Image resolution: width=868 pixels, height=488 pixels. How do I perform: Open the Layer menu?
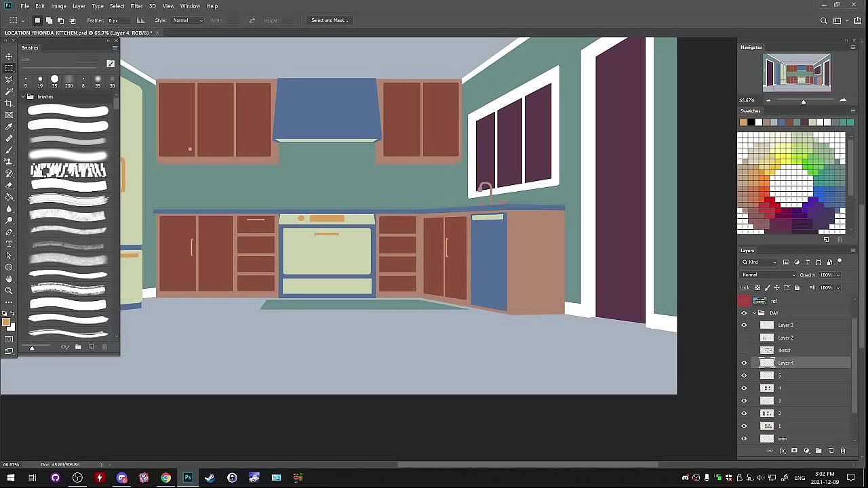[79, 6]
